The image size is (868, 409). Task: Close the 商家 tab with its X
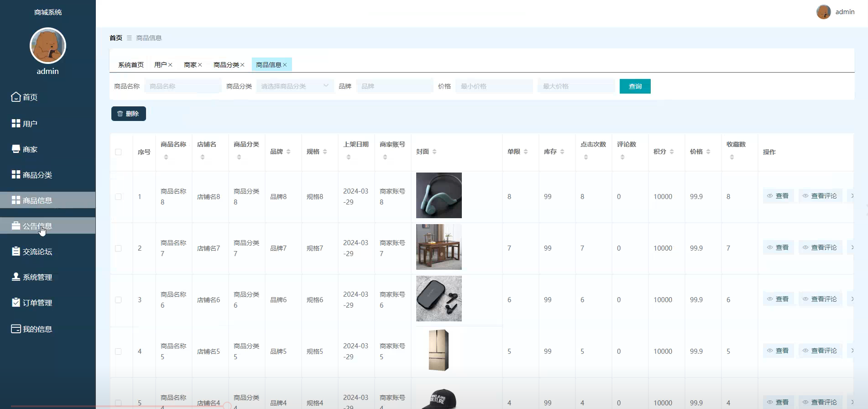point(200,65)
